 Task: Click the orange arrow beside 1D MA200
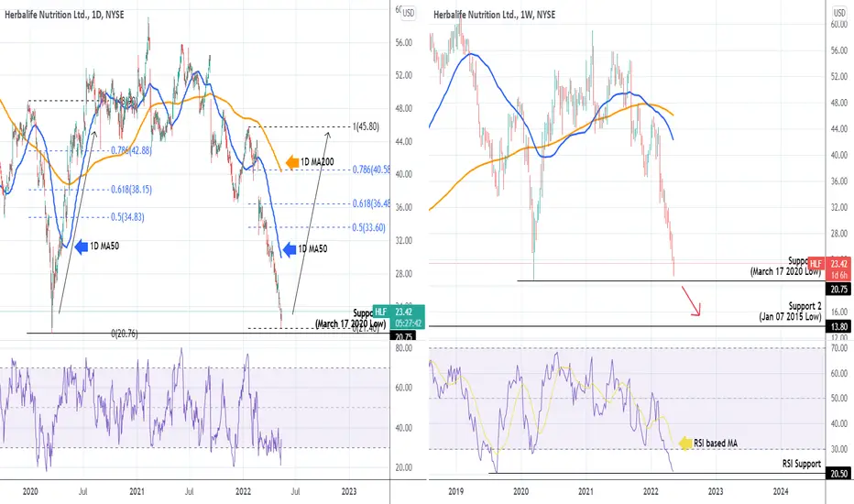coord(292,162)
